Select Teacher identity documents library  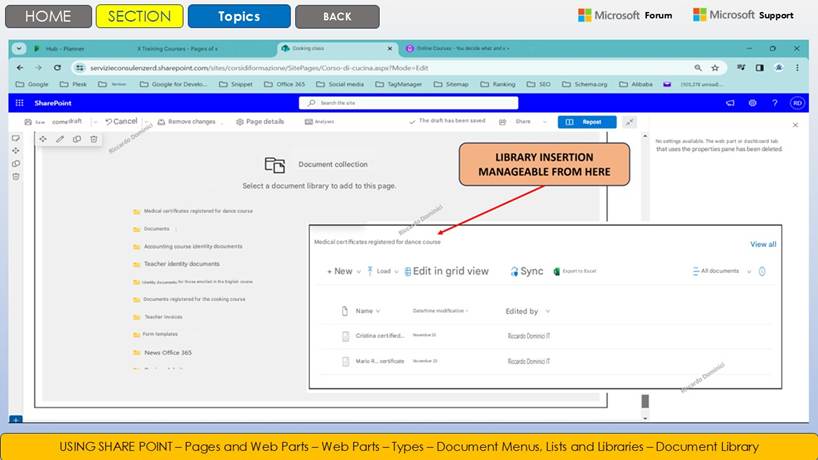[x=176, y=264]
